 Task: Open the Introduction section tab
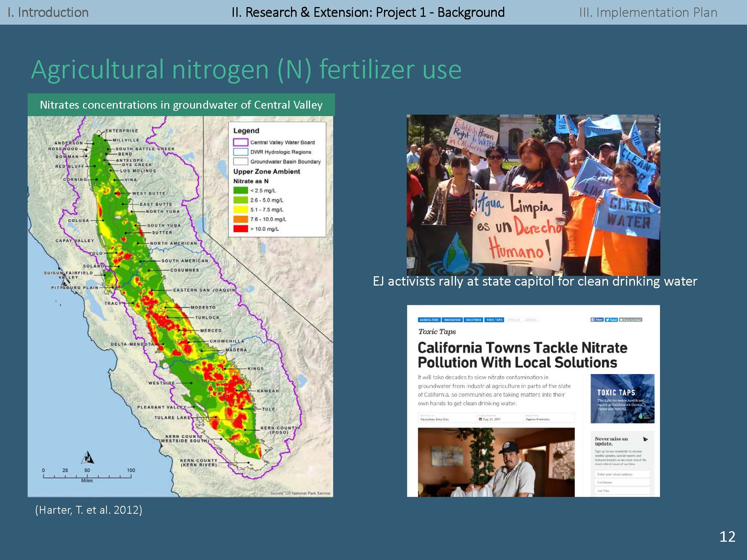coord(48,12)
